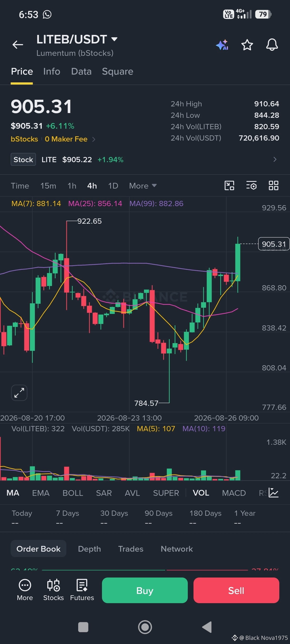Open the multi-chart grid layout icon
This screenshot has height=644, width=290.
point(273,185)
